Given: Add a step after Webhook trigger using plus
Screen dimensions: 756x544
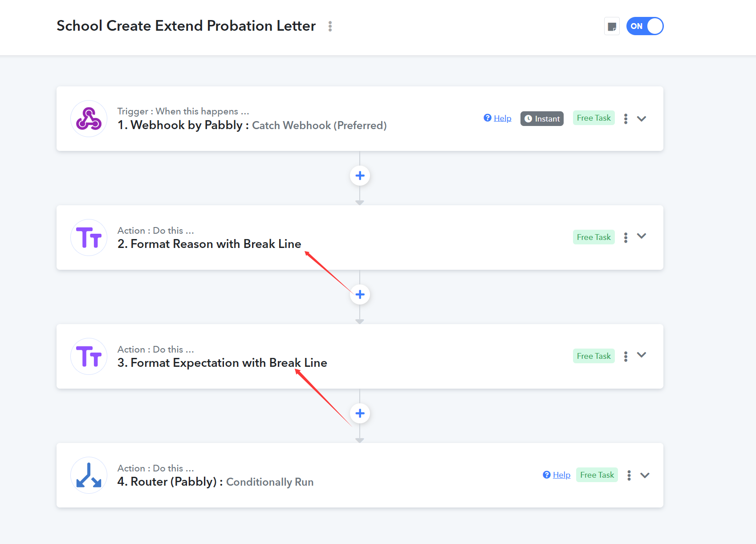Looking at the screenshot, I should 360,176.
